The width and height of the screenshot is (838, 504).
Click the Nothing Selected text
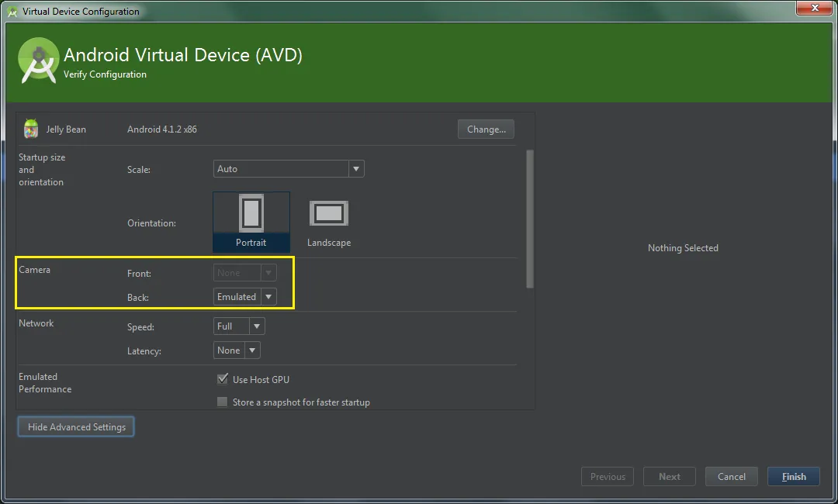683,247
